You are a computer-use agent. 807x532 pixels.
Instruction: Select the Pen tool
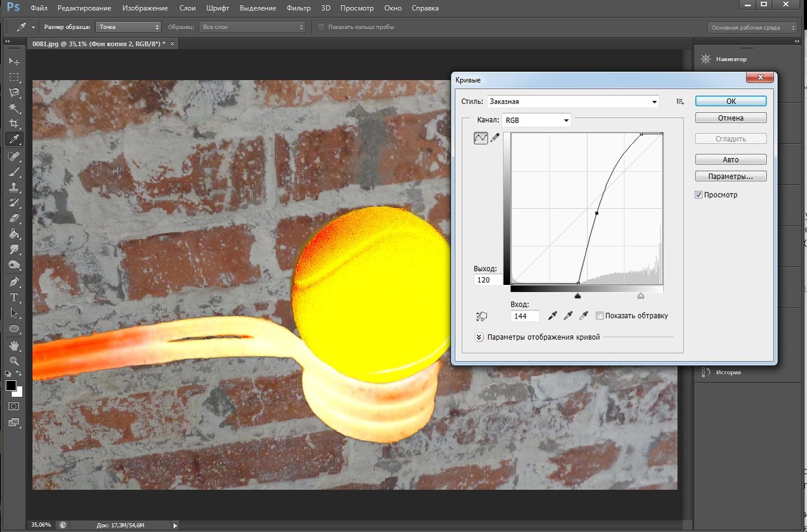pos(14,282)
